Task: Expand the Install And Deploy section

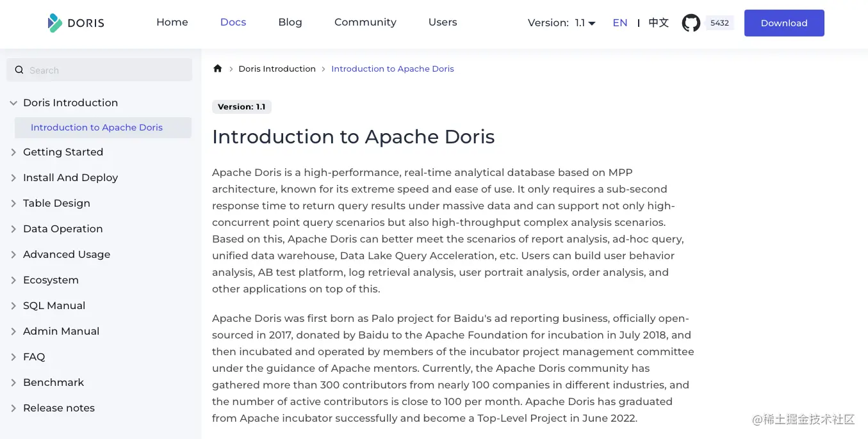Action: tap(13, 178)
